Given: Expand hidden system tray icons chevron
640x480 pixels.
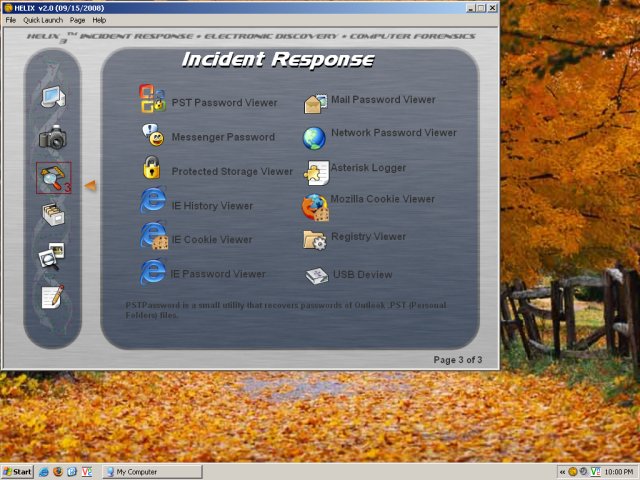Looking at the screenshot, I should pyautogui.click(x=562, y=472).
